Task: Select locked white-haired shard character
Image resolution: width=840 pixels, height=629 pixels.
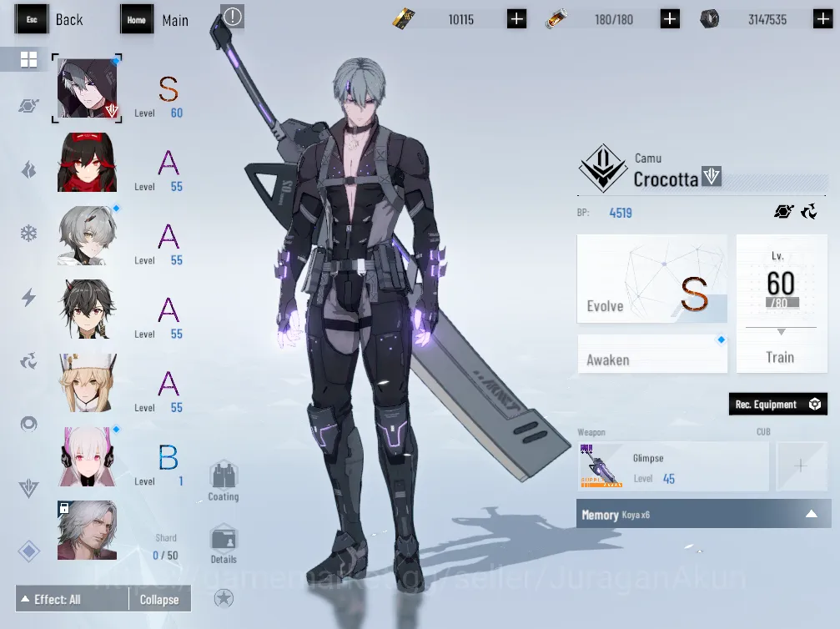Action: [87, 531]
